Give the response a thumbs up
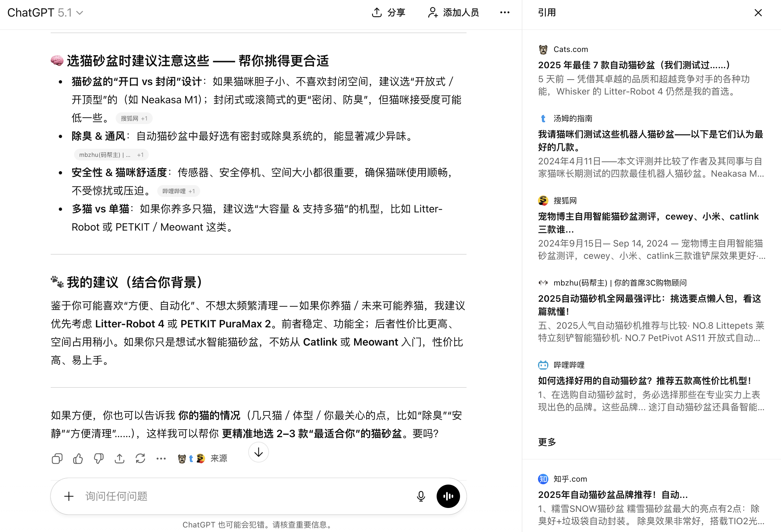This screenshot has width=781, height=532. tap(78, 458)
